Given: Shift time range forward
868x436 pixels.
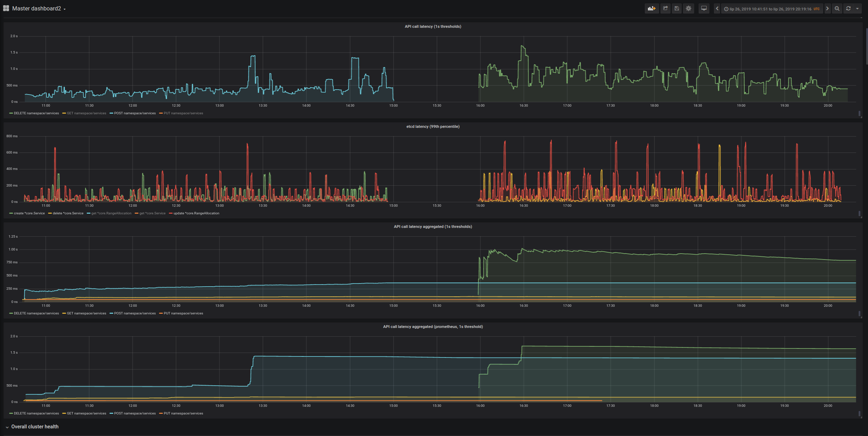Looking at the screenshot, I should coord(827,9).
